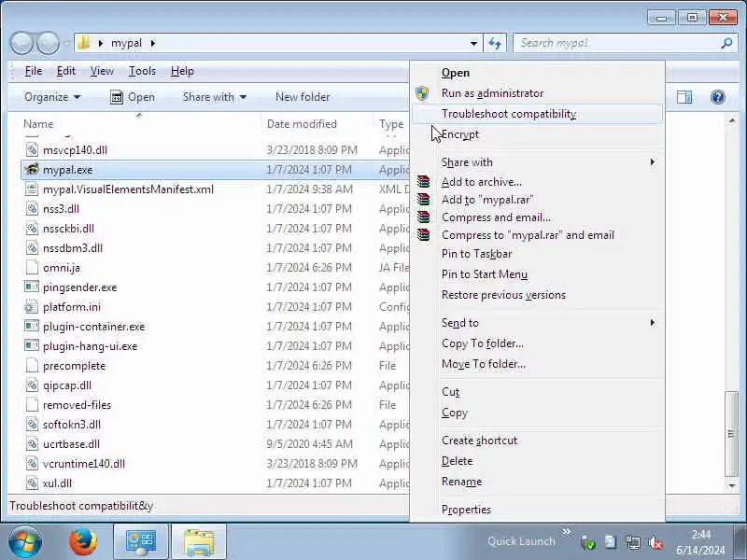
Task: Click the muted volume tray icon
Action: tap(655, 542)
